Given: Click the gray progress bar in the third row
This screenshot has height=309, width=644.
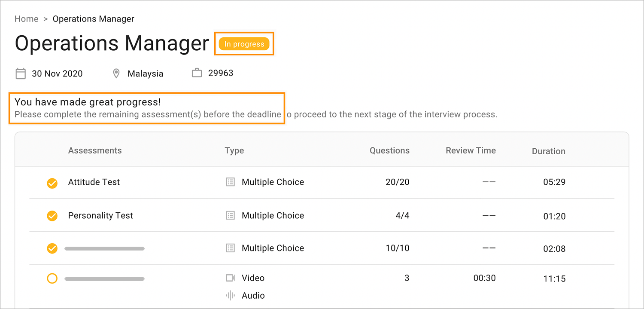Looking at the screenshot, I should [104, 248].
